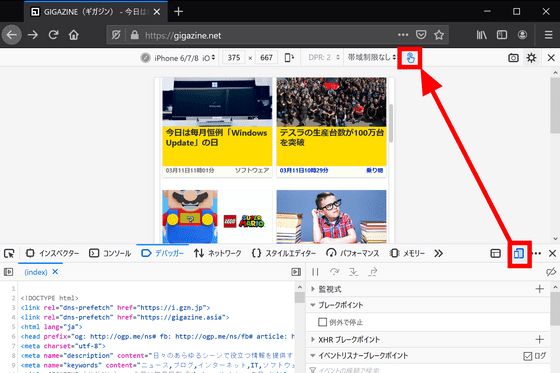Image resolution: width=560 pixels, height=373 pixels.
Task: Open the boy with books thumbnail
Action: (331, 217)
